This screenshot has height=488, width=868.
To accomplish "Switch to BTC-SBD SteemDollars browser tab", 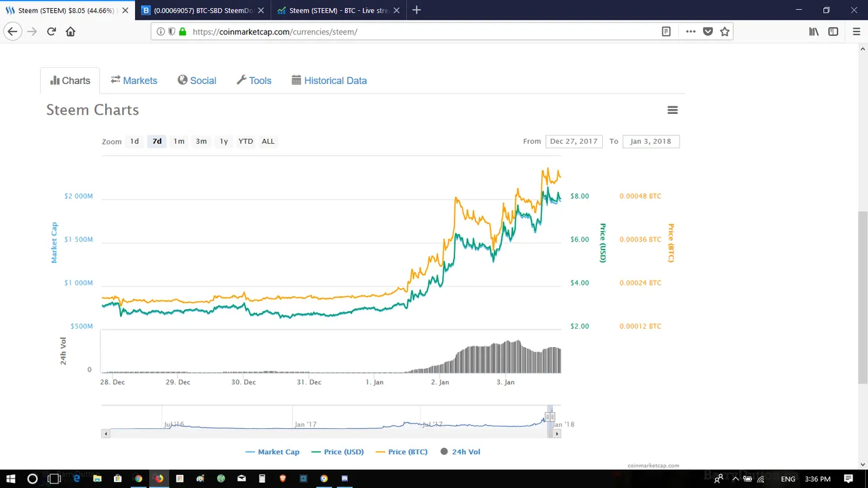I will [203, 10].
